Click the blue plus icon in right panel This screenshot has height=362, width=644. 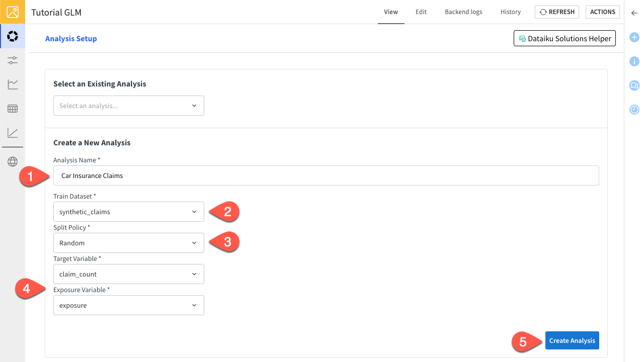click(634, 37)
